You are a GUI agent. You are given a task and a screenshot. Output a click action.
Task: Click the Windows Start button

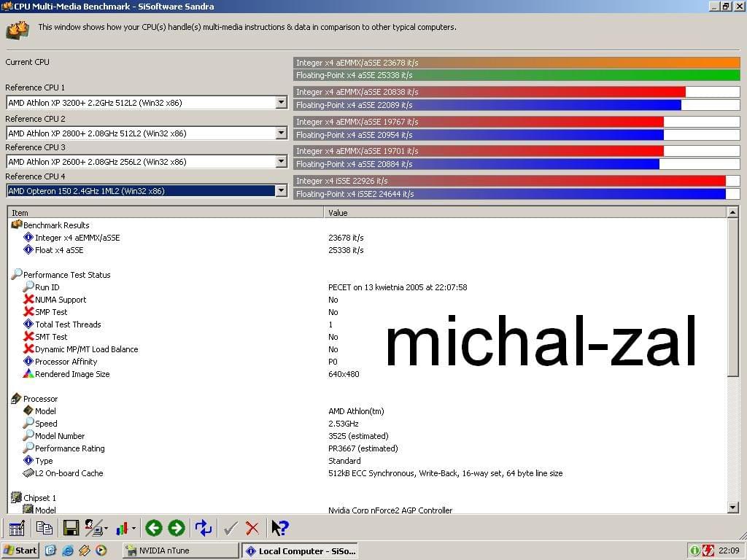click(x=20, y=551)
